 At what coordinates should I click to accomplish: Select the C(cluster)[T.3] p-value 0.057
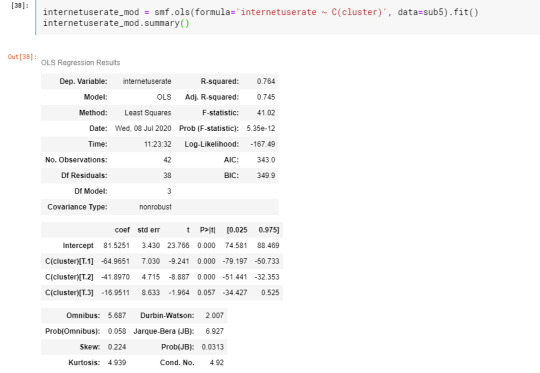tap(206, 293)
